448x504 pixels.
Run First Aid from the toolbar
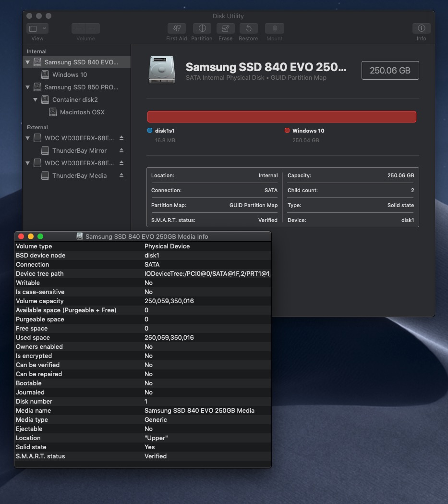(x=176, y=29)
